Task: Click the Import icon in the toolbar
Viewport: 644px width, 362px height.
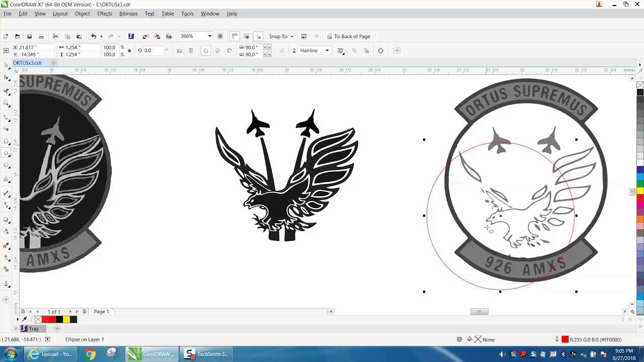Action: pos(145,36)
